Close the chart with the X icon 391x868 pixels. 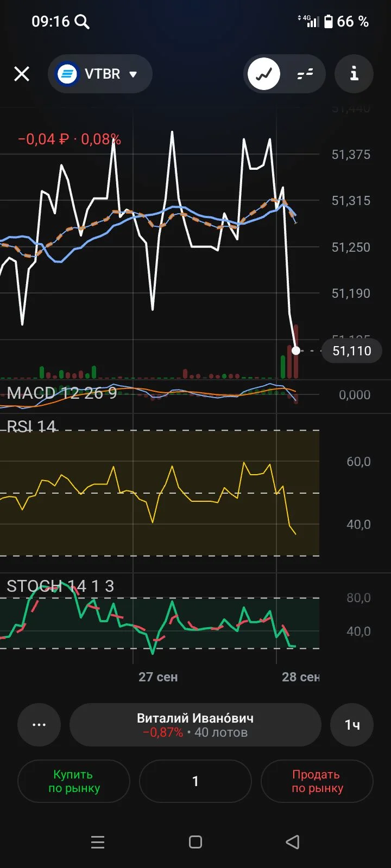22,74
